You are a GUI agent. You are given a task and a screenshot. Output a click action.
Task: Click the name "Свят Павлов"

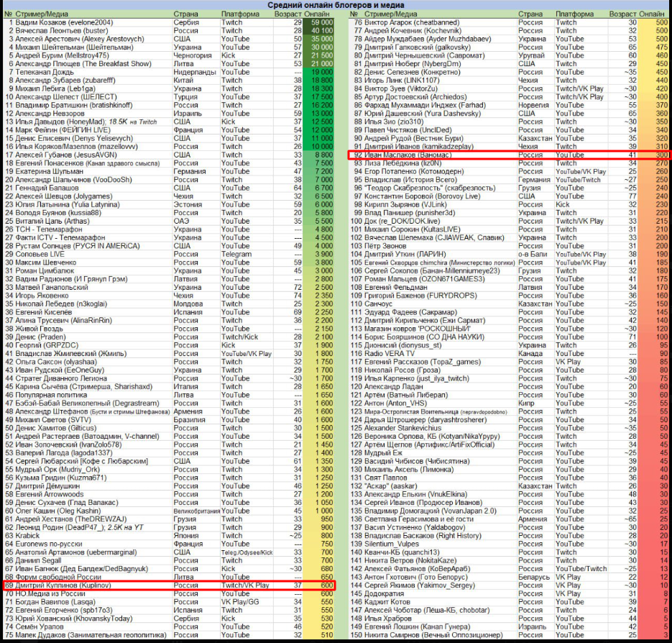pos(386,478)
